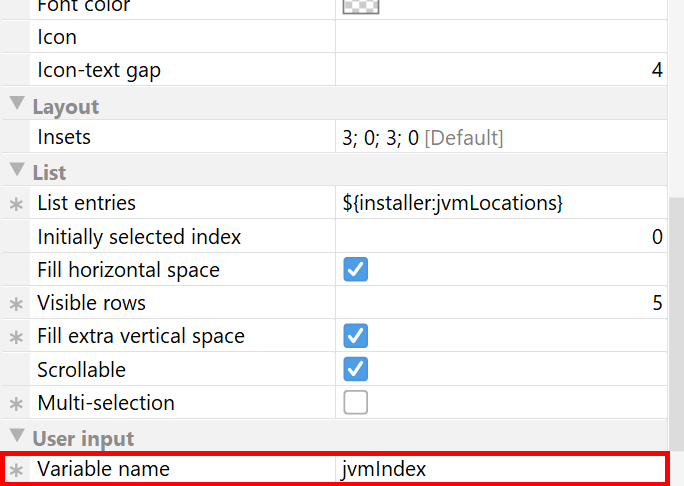
Task: Click the vertical scrollbar on the right
Action: point(676,324)
